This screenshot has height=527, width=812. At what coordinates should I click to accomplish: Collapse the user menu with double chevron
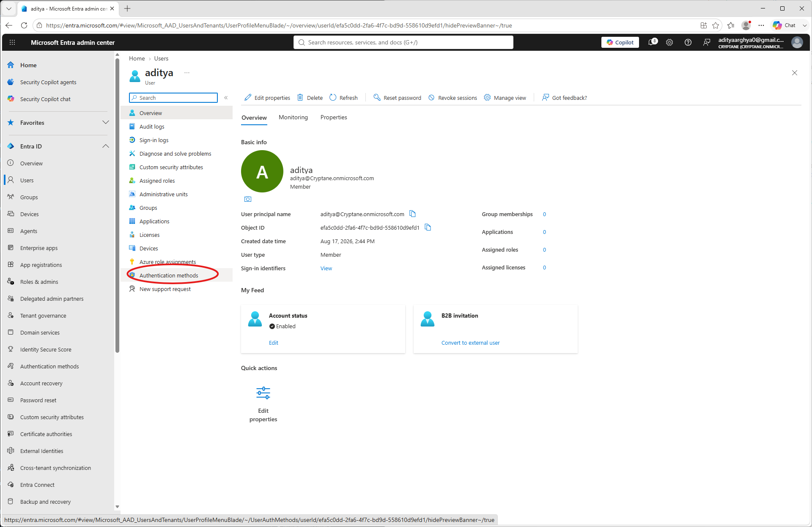tap(226, 98)
